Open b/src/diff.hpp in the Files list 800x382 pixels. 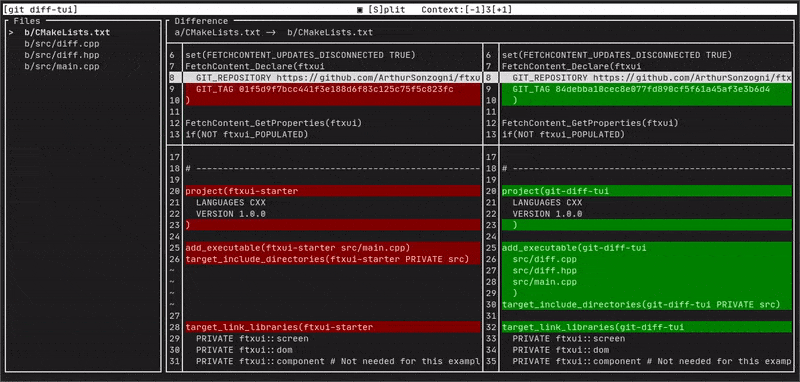62,55
